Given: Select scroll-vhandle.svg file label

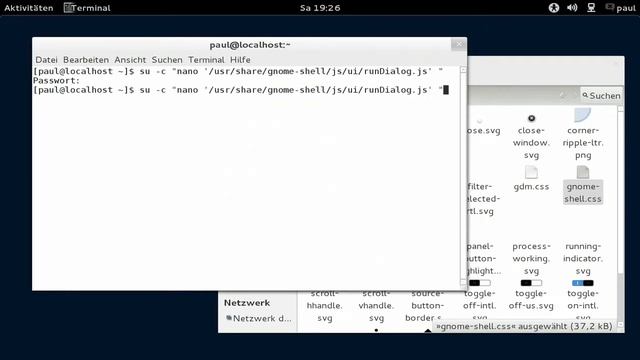Looking at the screenshot, I should 376,306.
